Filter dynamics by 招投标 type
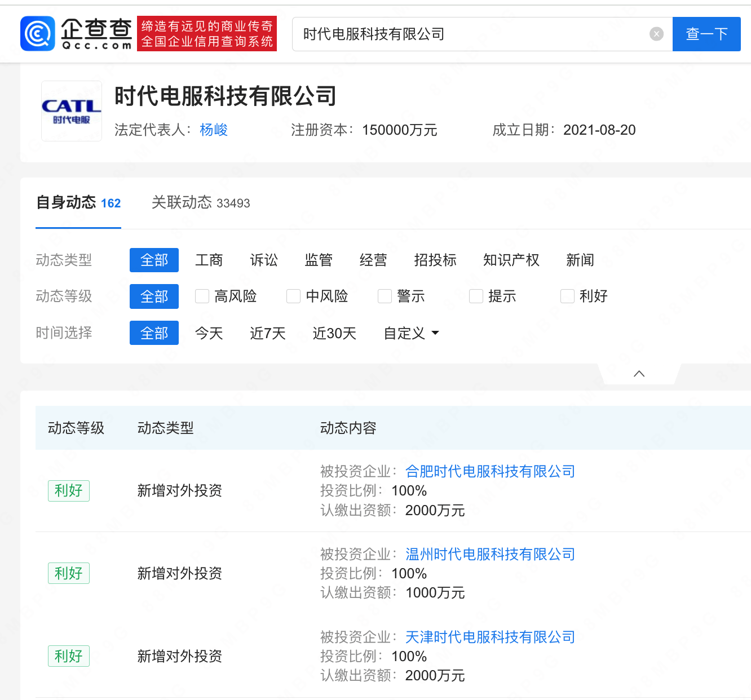 435,260
